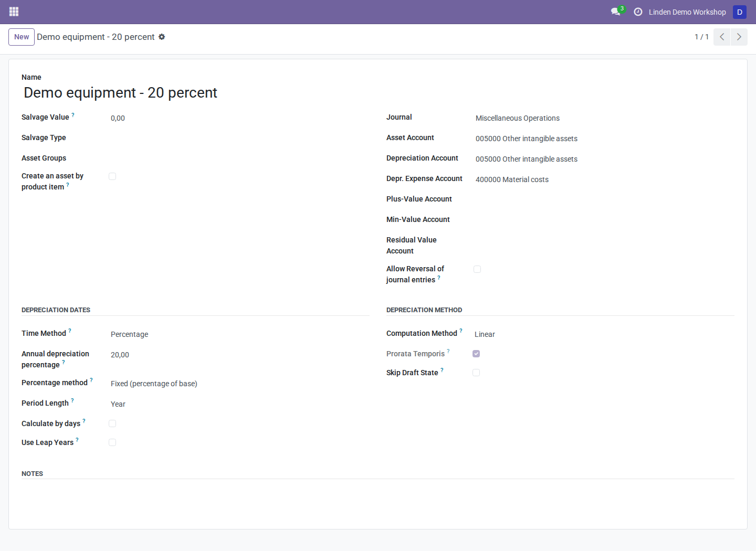Enable Skip Draft State checkbox
Screen dimensions: 756x551
tap(476, 373)
